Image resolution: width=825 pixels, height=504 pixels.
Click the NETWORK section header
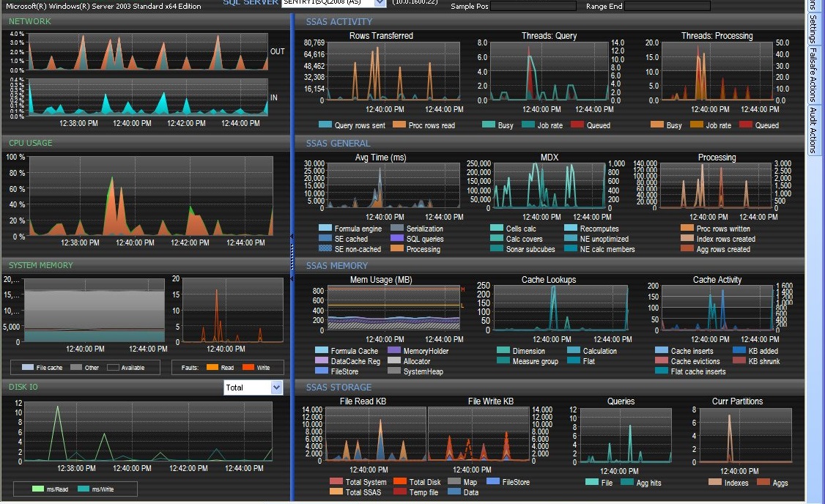[x=30, y=21]
